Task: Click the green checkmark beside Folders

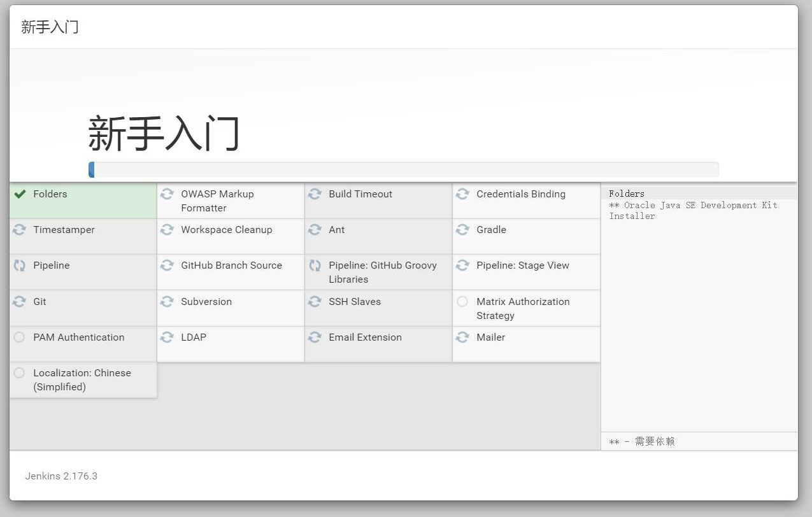Action: [20, 194]
